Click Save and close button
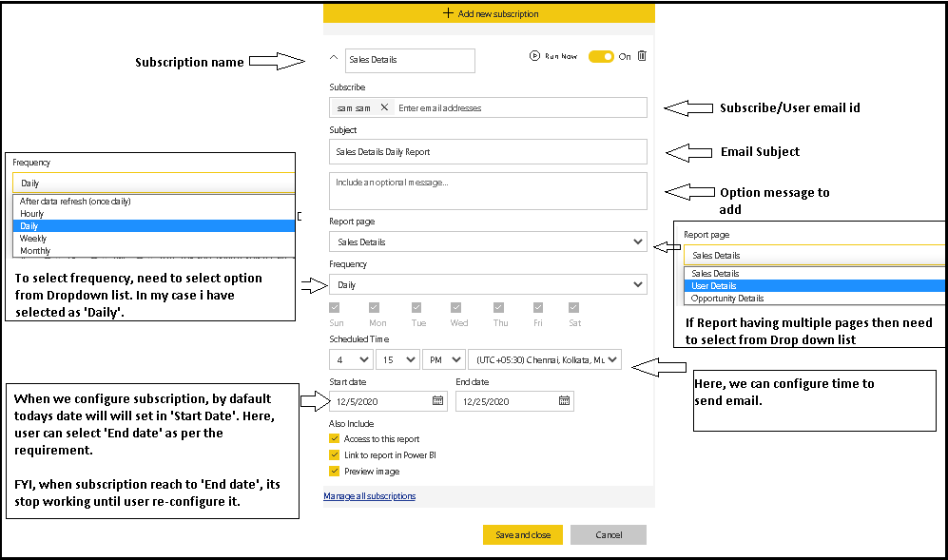The height and width of the screenshot is (560, 948). coord(523,534)
